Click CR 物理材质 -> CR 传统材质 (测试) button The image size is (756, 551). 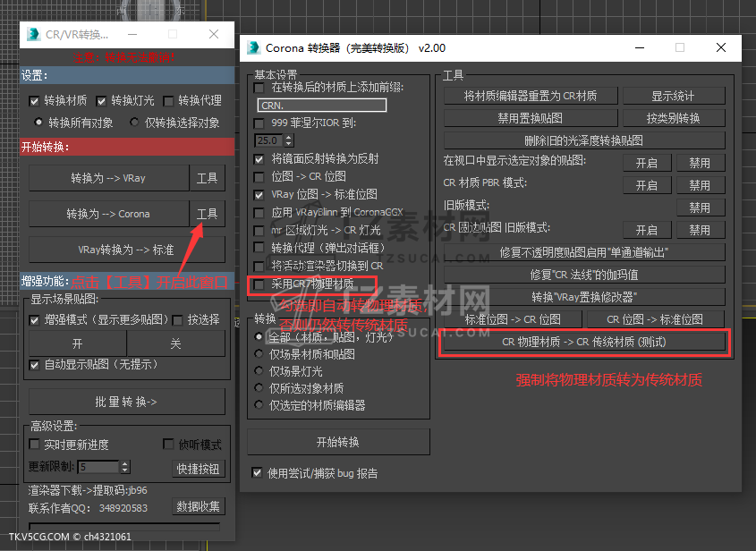point(584,342)
